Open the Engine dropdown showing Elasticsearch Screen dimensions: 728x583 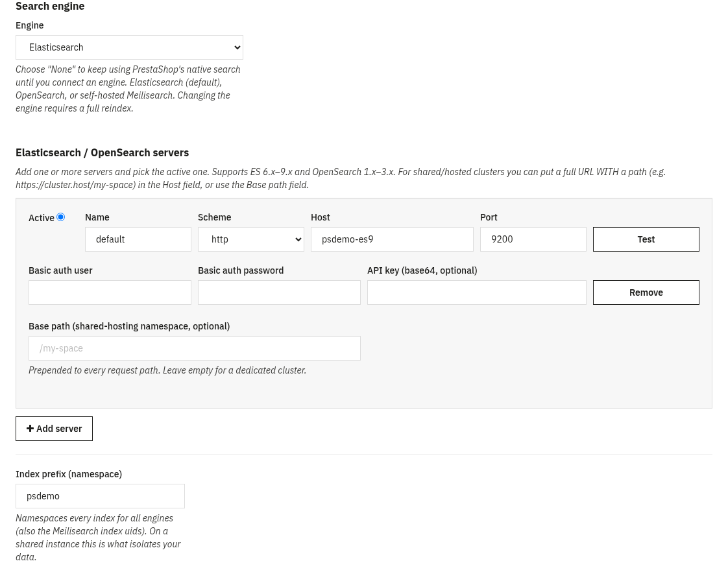(x=129, y=47)
